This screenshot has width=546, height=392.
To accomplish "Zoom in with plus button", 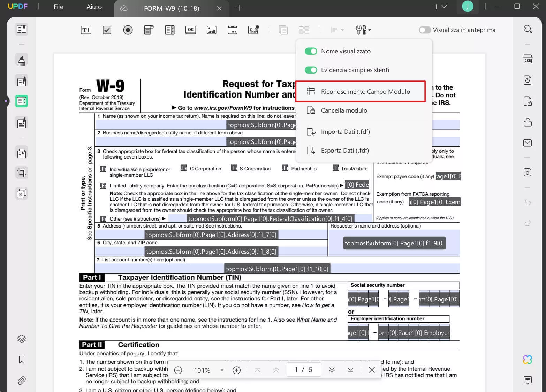I will click(236, 370).
